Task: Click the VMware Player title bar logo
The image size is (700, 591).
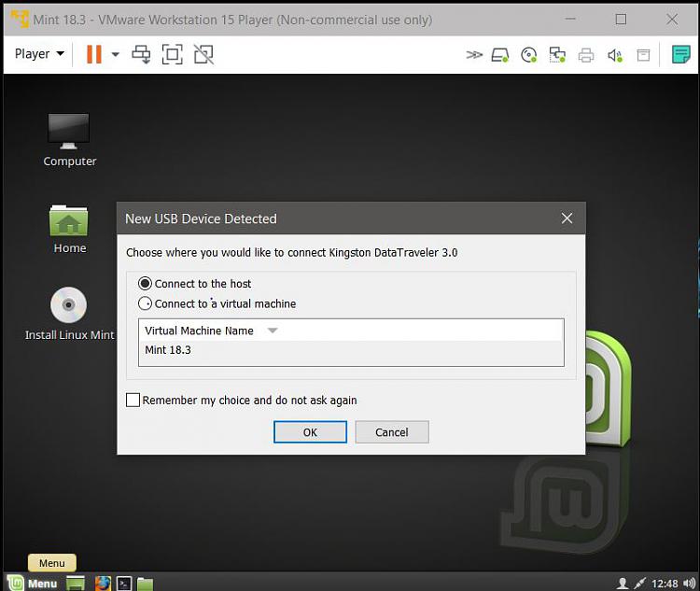Action: click(x=21, y=20)
